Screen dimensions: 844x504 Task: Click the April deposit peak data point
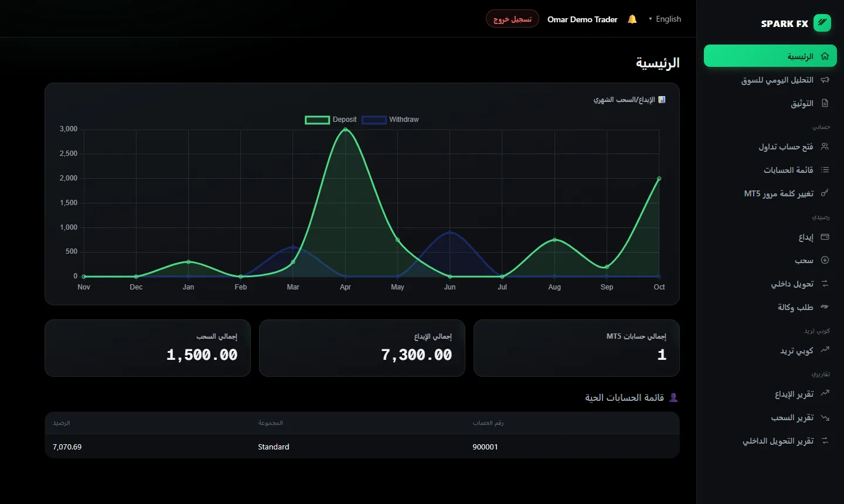(345, 129)
